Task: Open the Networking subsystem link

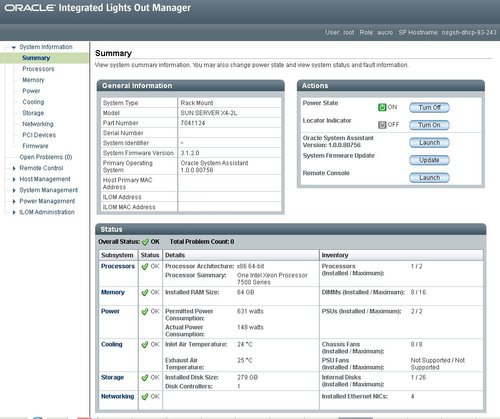Action: (118, 396)
